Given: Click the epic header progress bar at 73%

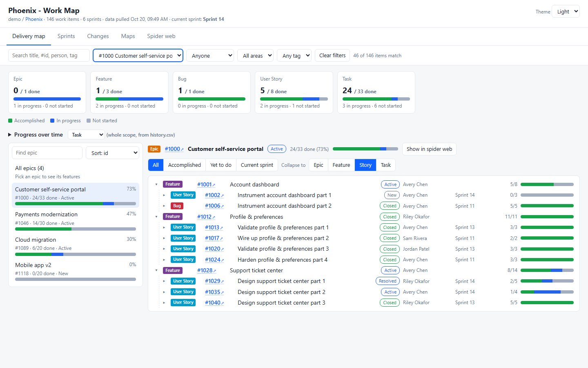Looking at the screenshot, I should tap(365, 149).
